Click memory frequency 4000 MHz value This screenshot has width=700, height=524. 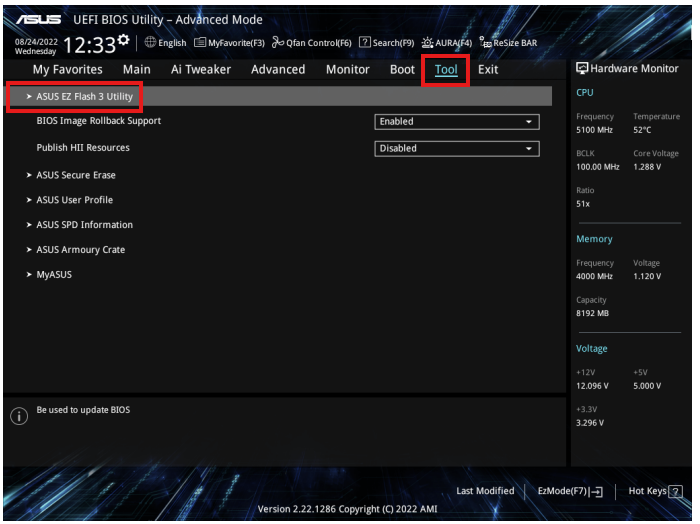pyautogui.click(x=594, y=276)
